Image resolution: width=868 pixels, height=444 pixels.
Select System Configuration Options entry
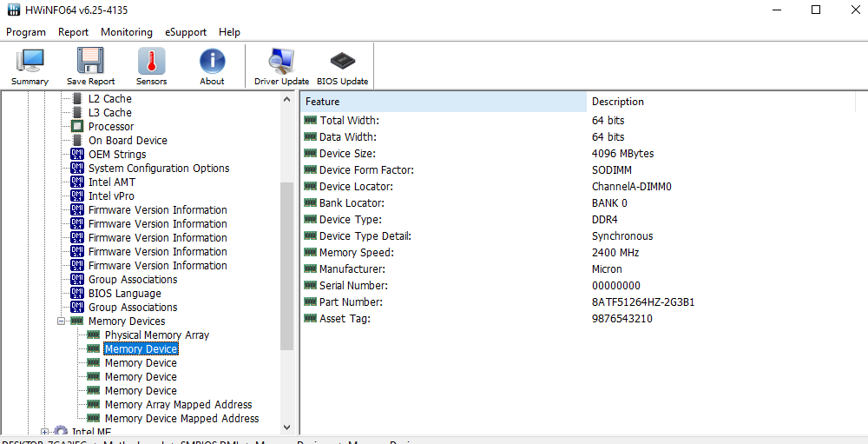tap(159, 168)
